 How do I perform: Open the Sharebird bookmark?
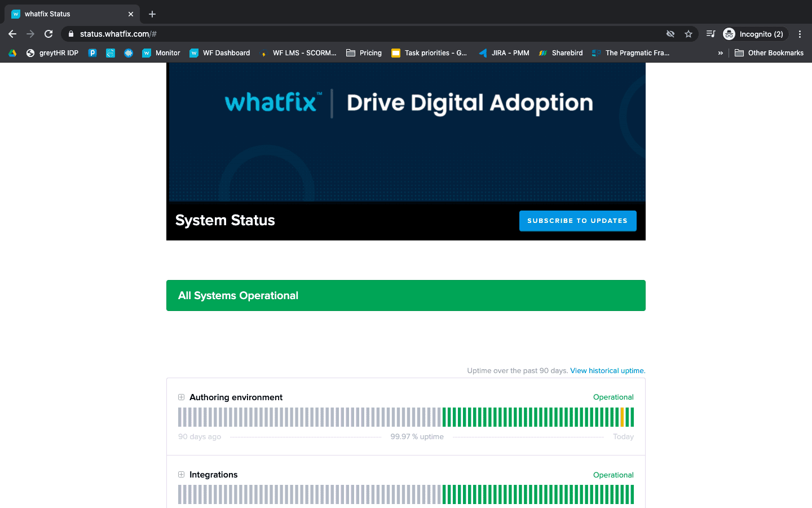[x=561, y=53]
